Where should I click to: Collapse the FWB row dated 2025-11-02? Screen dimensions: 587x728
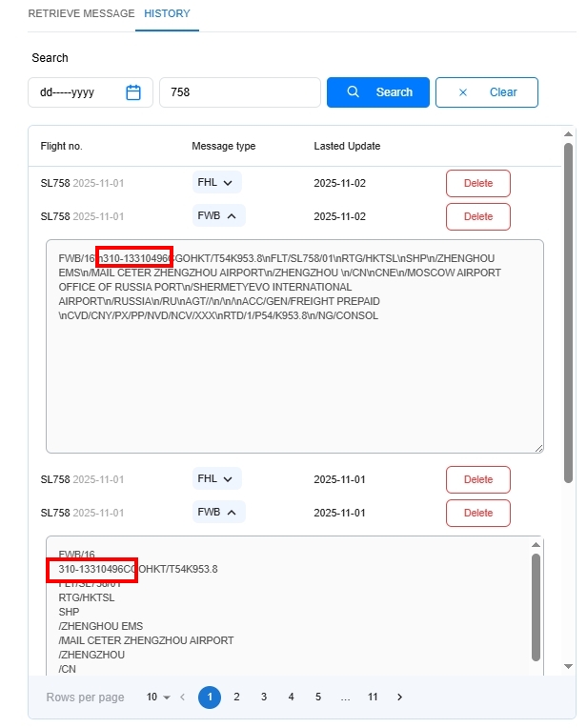click(218, 216)
